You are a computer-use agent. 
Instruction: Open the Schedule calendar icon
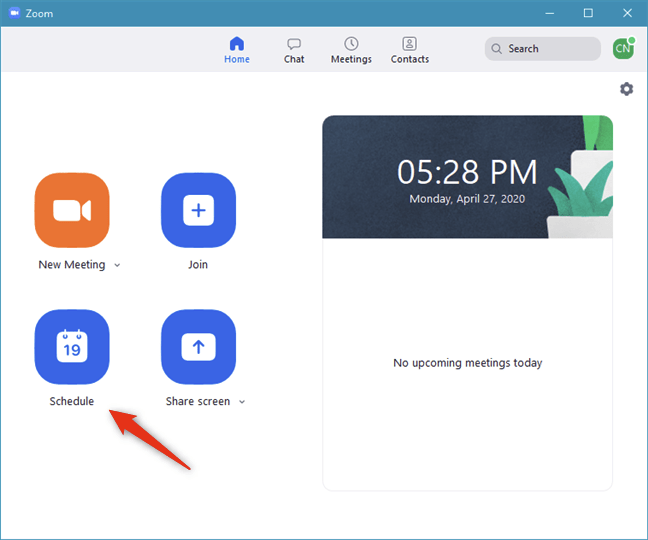[72, 347]
